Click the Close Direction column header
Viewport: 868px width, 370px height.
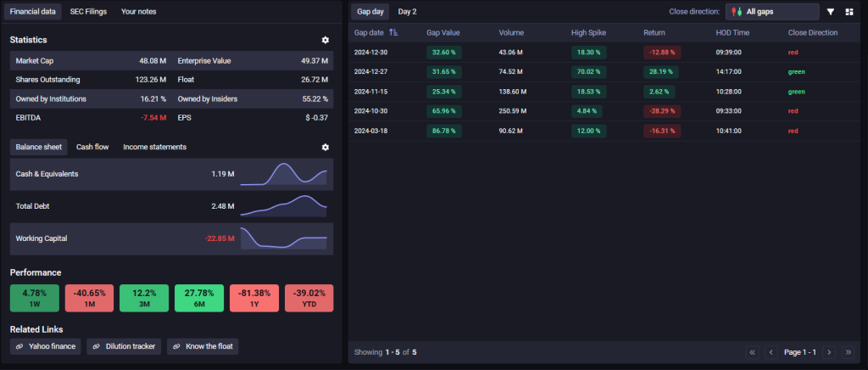click(x=813, y=33)
